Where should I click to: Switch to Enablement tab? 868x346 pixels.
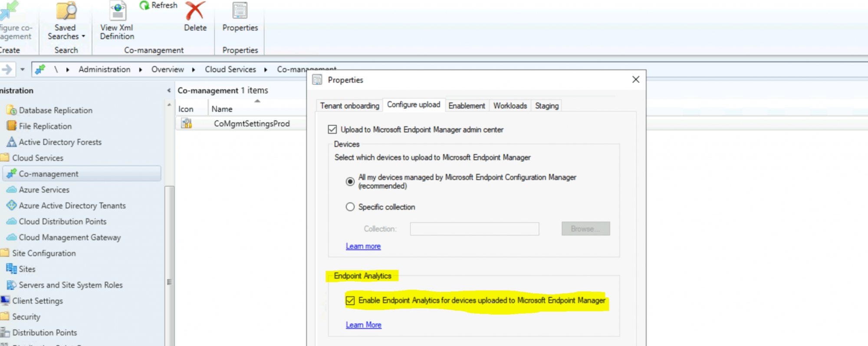pyautogui.click(x=467, y=106)
